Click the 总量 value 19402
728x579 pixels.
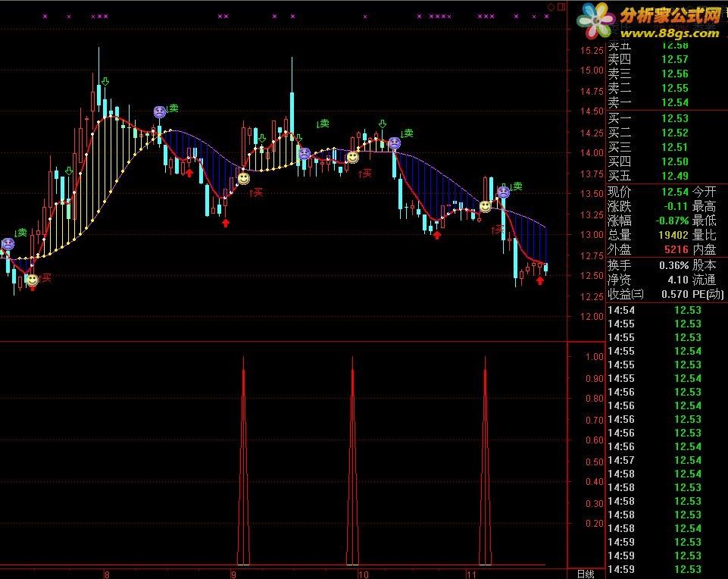673,235
